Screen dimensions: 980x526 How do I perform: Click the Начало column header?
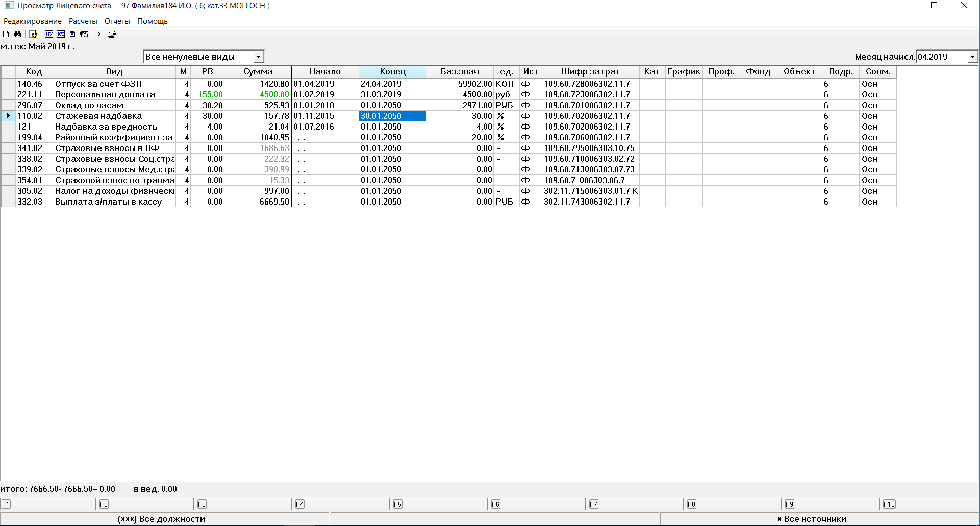(325, 72)
